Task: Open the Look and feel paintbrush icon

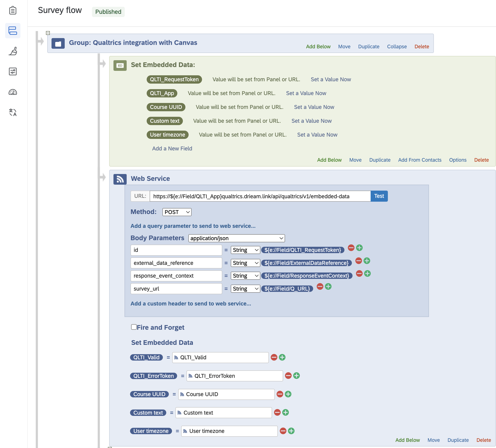Action: tap(13, 51)
